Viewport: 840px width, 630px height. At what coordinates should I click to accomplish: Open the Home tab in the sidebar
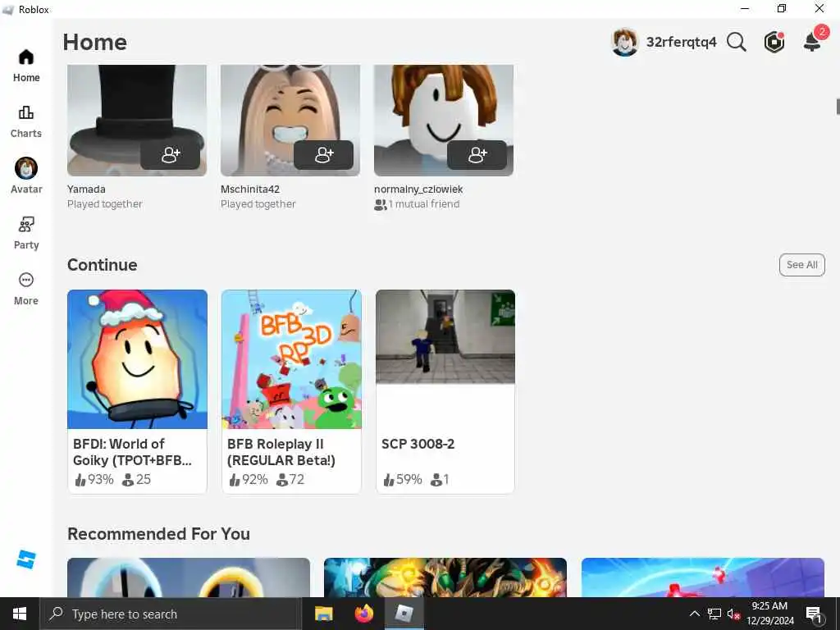(x=26, y=66)
